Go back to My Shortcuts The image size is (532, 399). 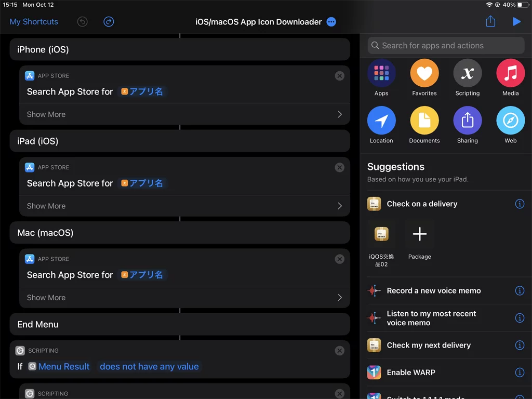(x=34, y=22)
